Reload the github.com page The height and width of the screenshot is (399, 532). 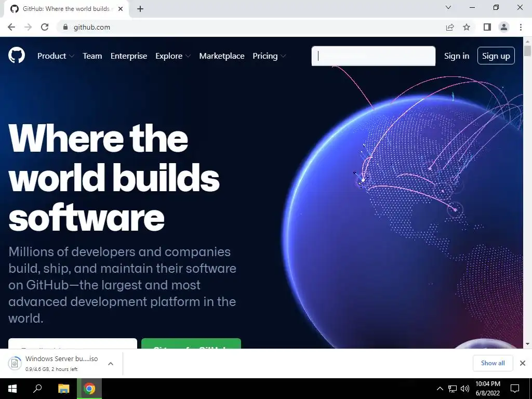pos(45,27)
